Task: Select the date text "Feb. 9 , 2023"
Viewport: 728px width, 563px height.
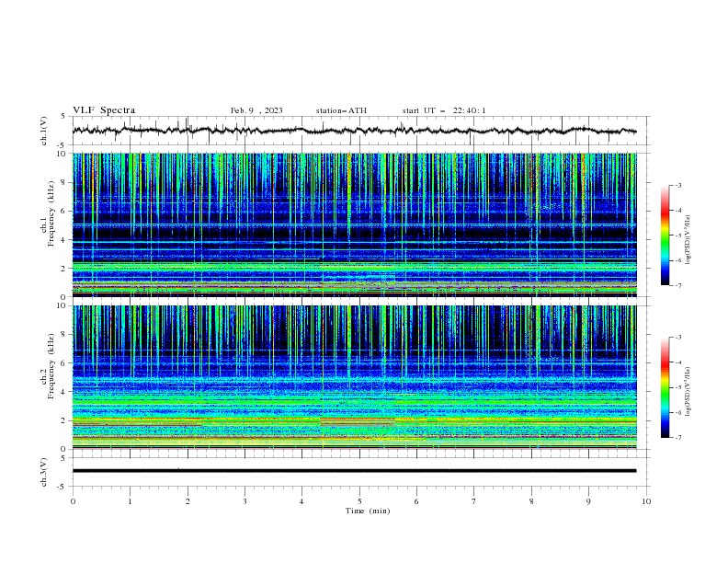Action: point(256,110)
